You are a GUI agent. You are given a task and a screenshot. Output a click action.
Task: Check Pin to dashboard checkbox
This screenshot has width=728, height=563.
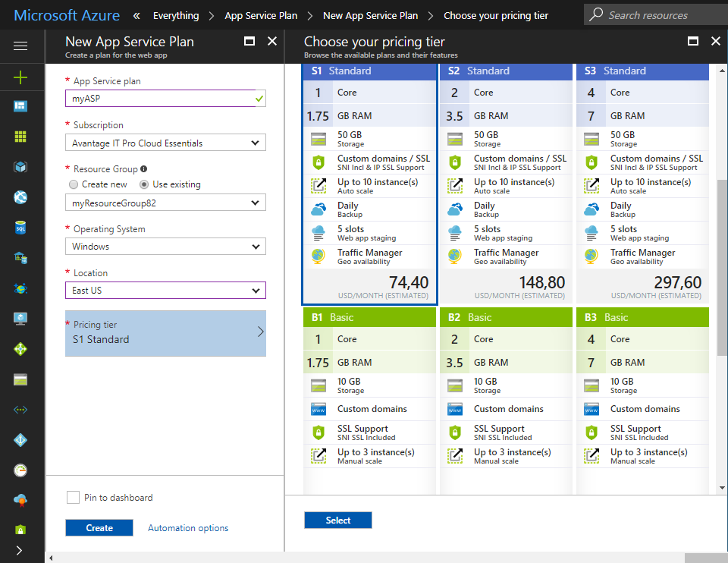coord(73,498)
